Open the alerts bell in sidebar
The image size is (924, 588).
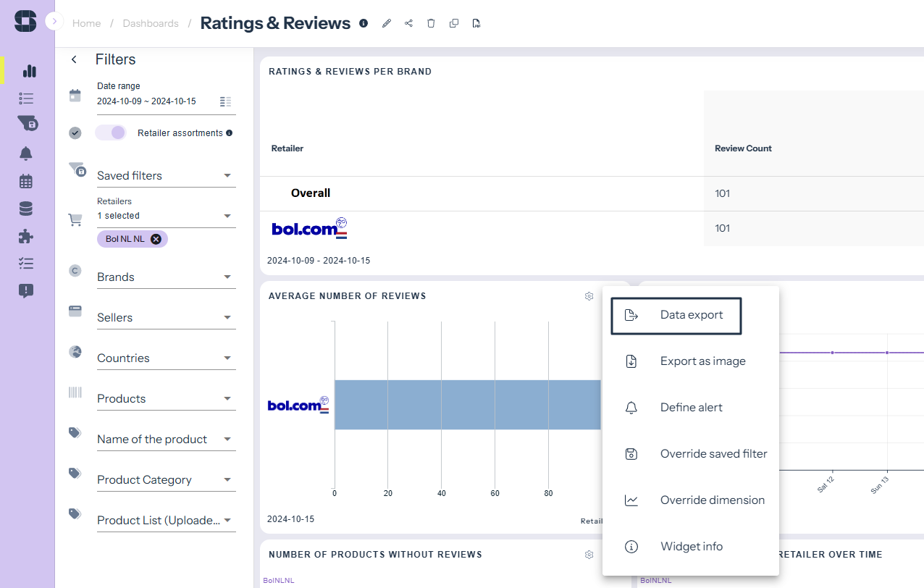(27, 154)
